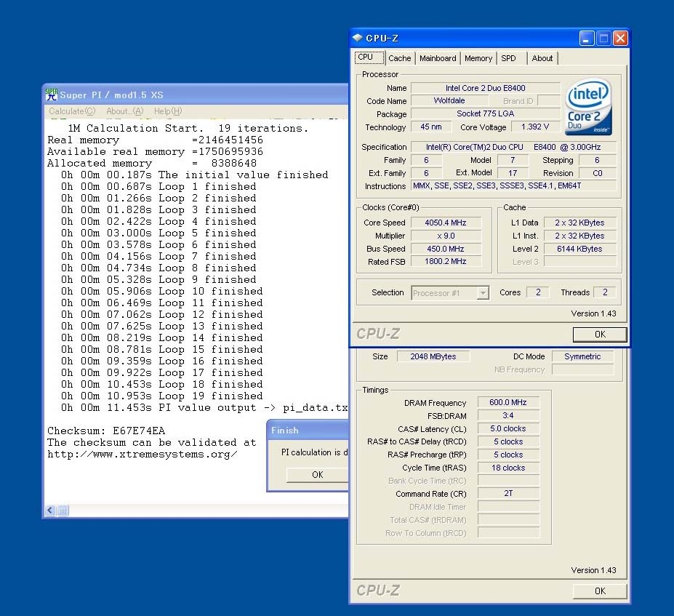Click the DRAM Frequency 600.0 MHz value
Viewport: 674px width, 616px height.
click(x=508, y=402)
